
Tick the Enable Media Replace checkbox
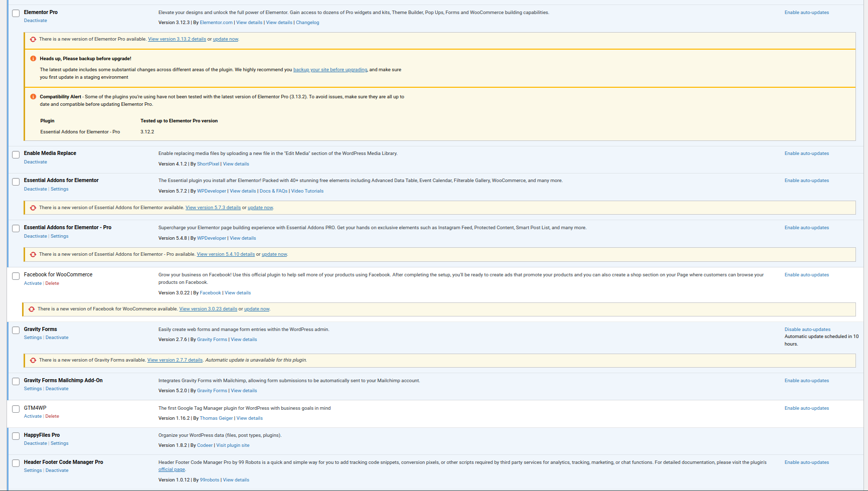16,154
